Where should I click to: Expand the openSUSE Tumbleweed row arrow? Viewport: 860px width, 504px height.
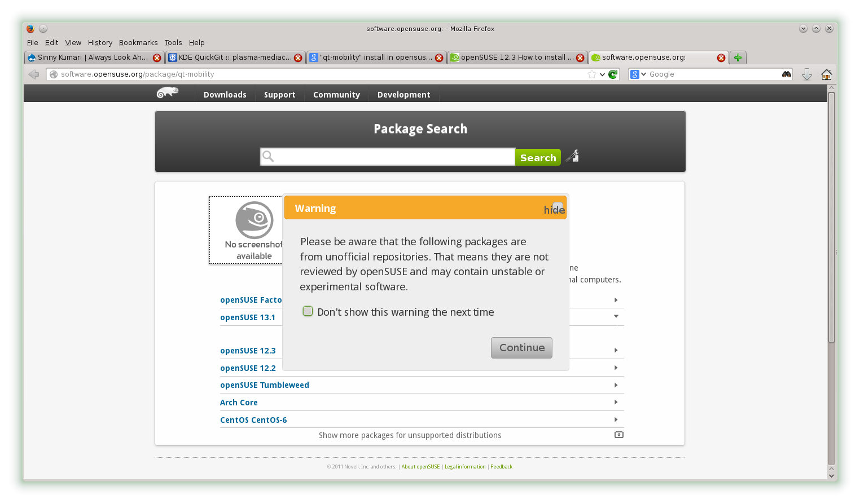[x=616, y=385]
